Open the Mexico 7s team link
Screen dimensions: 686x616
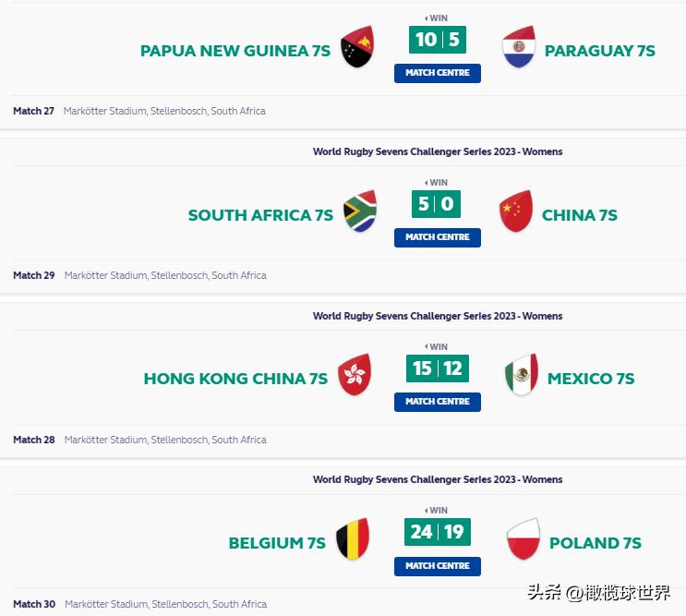pyautogui.click(x=591, y=379)
